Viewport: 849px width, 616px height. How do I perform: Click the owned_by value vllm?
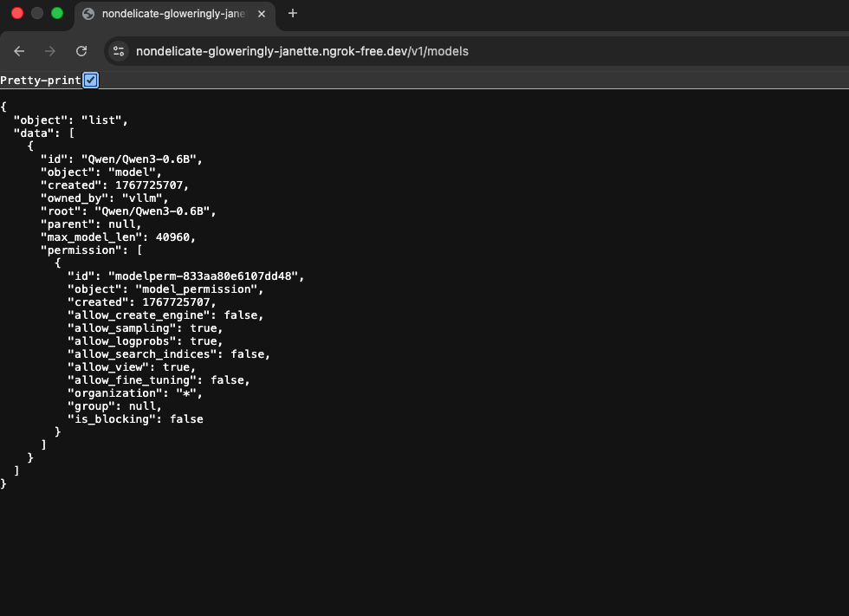145,198
